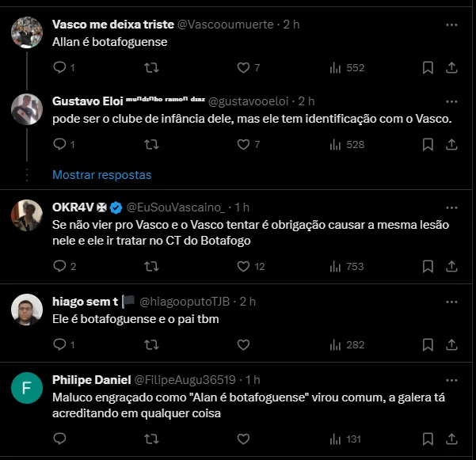Open more options on Philipe Daniel's tweet

coord(451,379)
